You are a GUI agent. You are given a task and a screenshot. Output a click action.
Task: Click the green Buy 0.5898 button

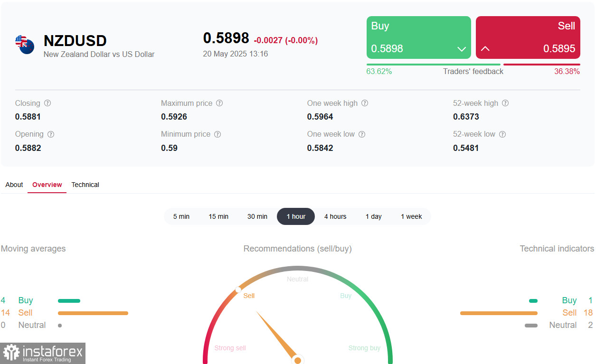coord(419,37)
